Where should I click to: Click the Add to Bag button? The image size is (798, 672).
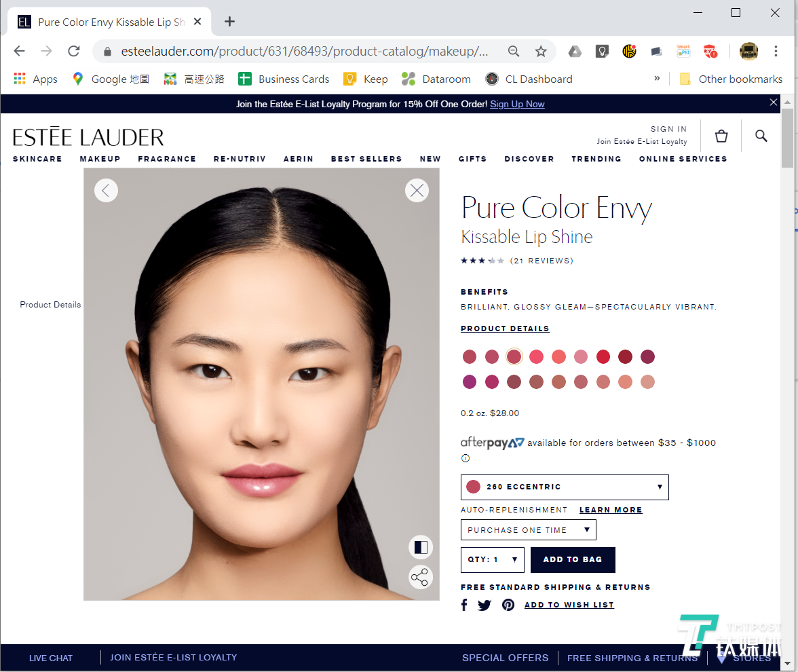pos(573,560)
